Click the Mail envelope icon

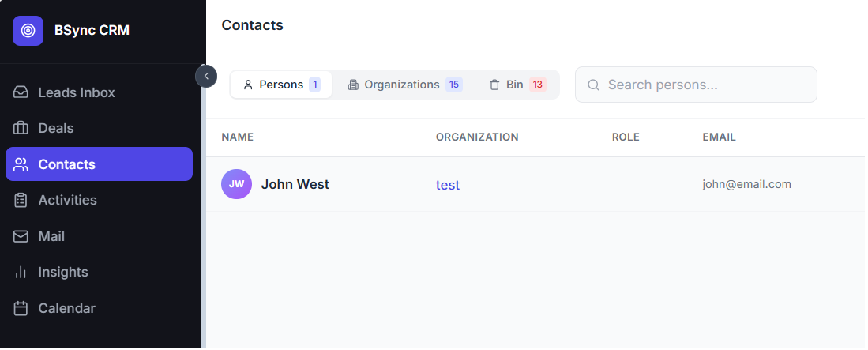21,236
